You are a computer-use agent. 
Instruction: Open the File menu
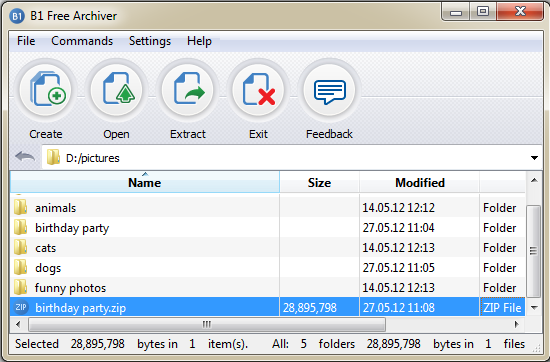(x=26, y=41)
